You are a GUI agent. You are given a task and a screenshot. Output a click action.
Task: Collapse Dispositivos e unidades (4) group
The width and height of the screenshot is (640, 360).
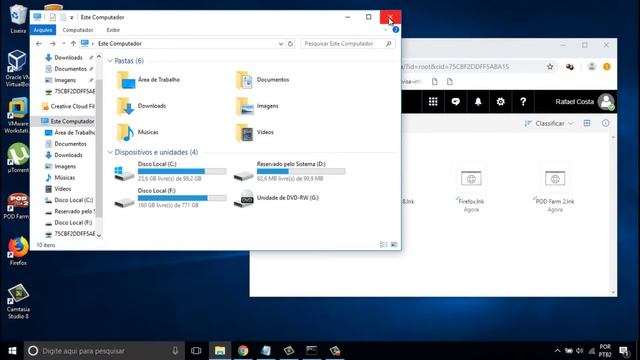click(110, 152)
